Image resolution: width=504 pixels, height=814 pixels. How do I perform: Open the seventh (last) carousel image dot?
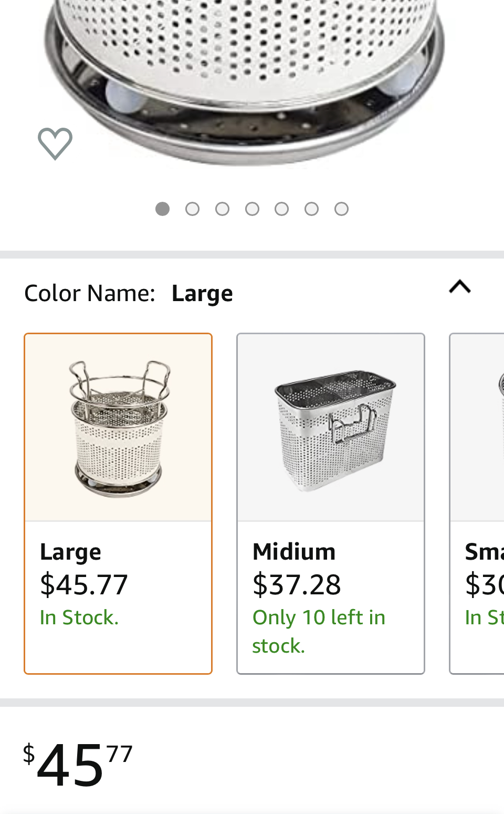point(342,209)
